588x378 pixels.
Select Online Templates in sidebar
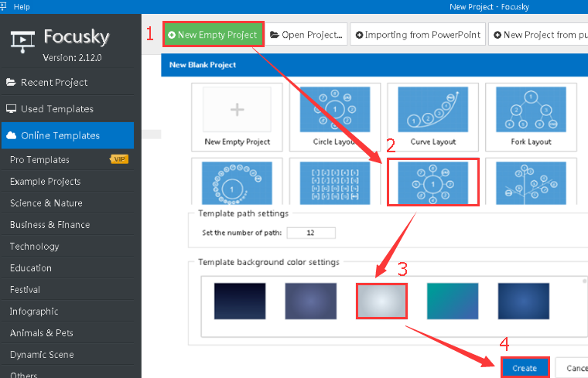[67, 135]
